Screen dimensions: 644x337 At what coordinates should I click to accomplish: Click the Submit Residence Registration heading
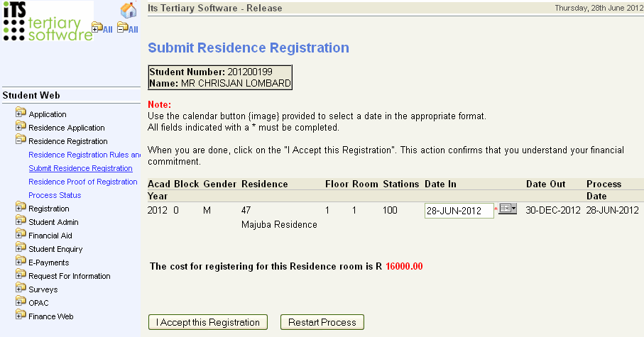coord(248,48)
